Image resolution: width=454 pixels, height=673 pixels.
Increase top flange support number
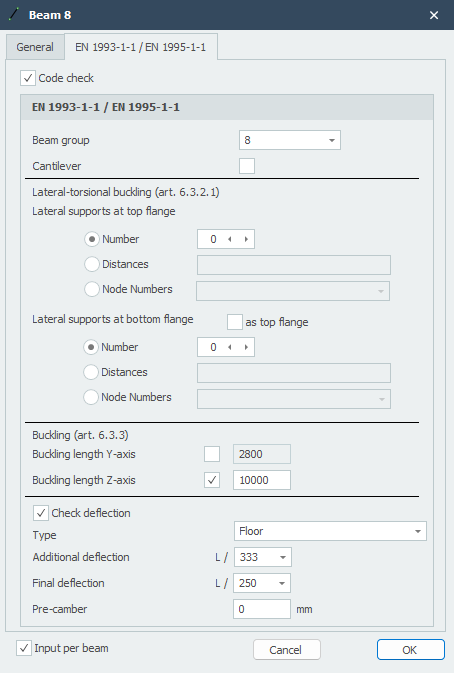tap(246, 239)
